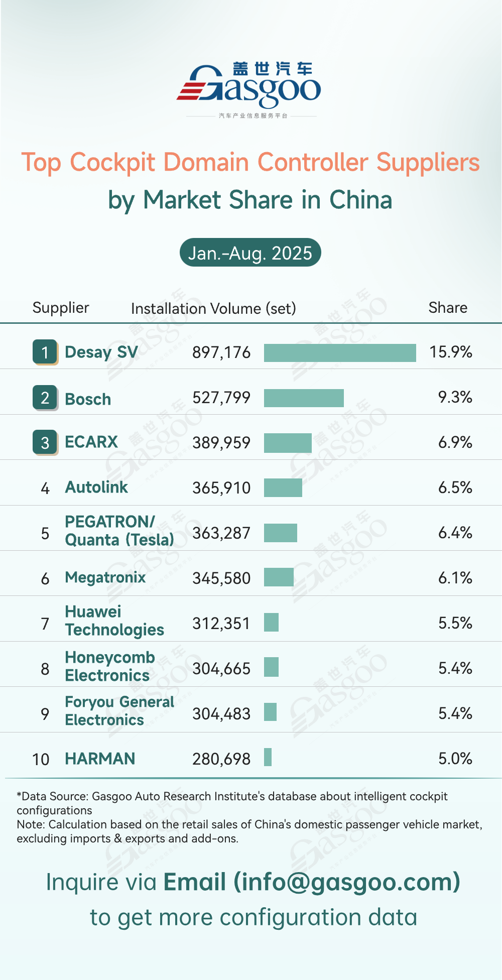Select the Jan.-Aug. 2025 date pill
The width and height of the screenshot is (502, 980).
point(250,253)
